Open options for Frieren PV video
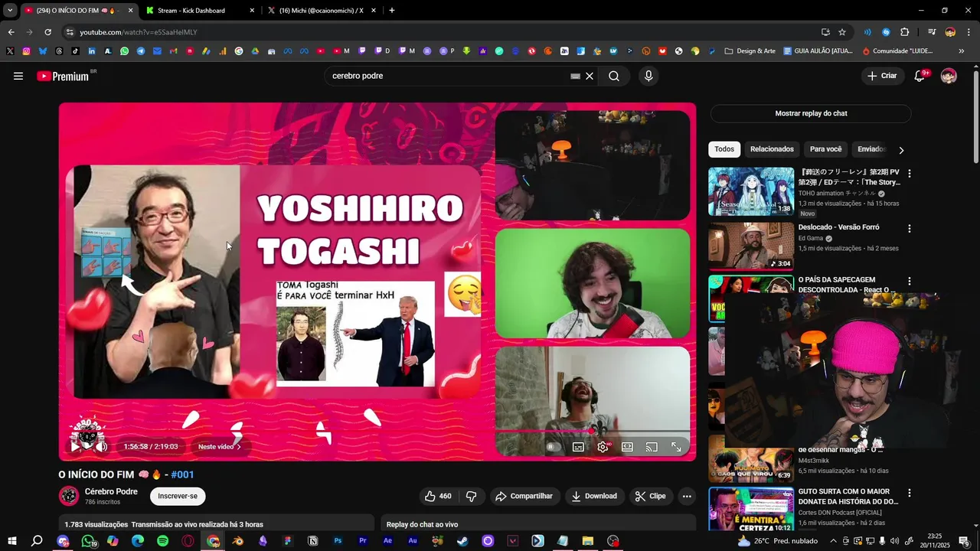The width and height of the screenshot is (980, 551). (x=910, y=174)
